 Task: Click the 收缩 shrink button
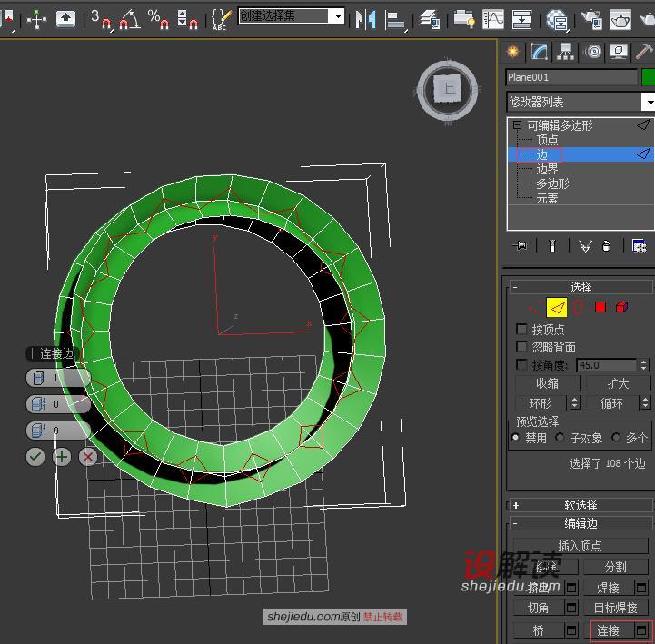click(x=547, y=383)
